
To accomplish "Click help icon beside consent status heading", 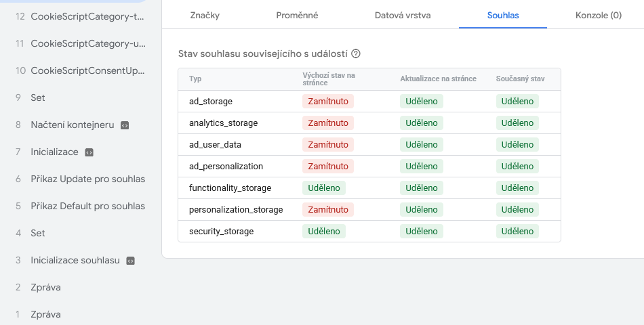I will pos(356,53).
